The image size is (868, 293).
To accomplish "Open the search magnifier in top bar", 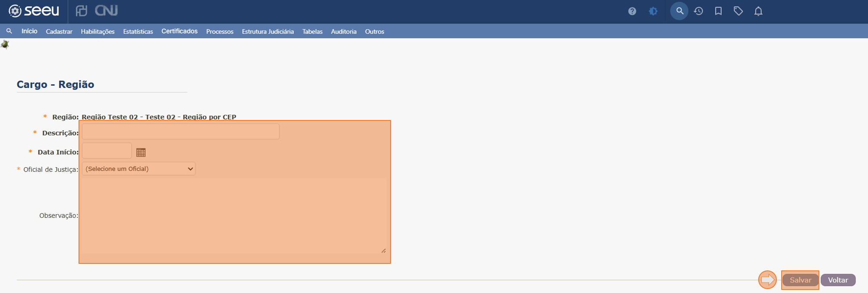I will (x=679, y=11).
